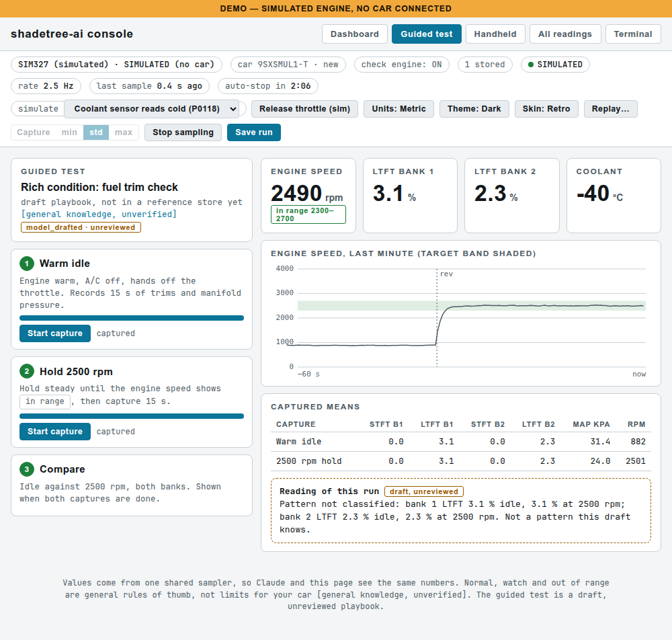Toggle Skin: Retro setting

point(546,109)
